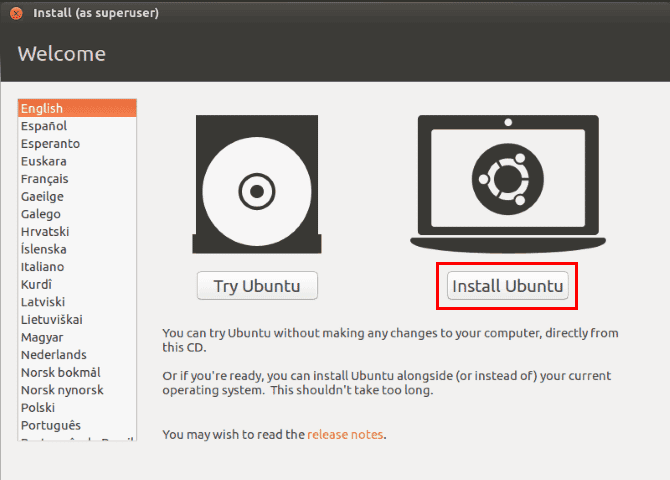
Task: Choose Kurdî in the language list
Action: (x=77, y=284)
